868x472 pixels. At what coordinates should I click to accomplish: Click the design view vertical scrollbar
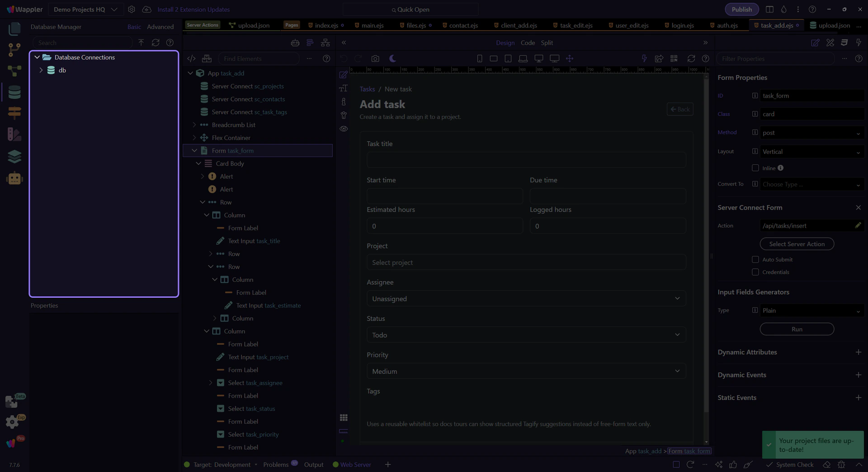(x=706, y=244)
